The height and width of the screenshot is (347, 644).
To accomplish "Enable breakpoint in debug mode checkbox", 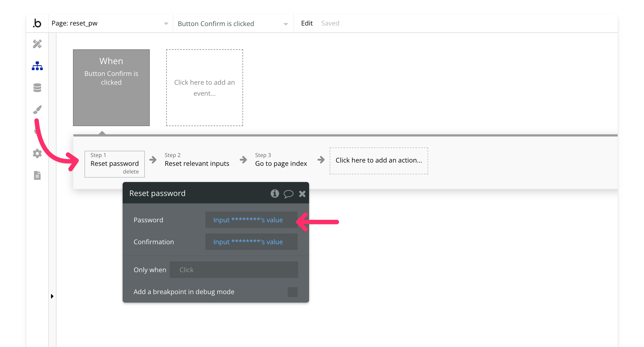I will click(x=292, y=292).
